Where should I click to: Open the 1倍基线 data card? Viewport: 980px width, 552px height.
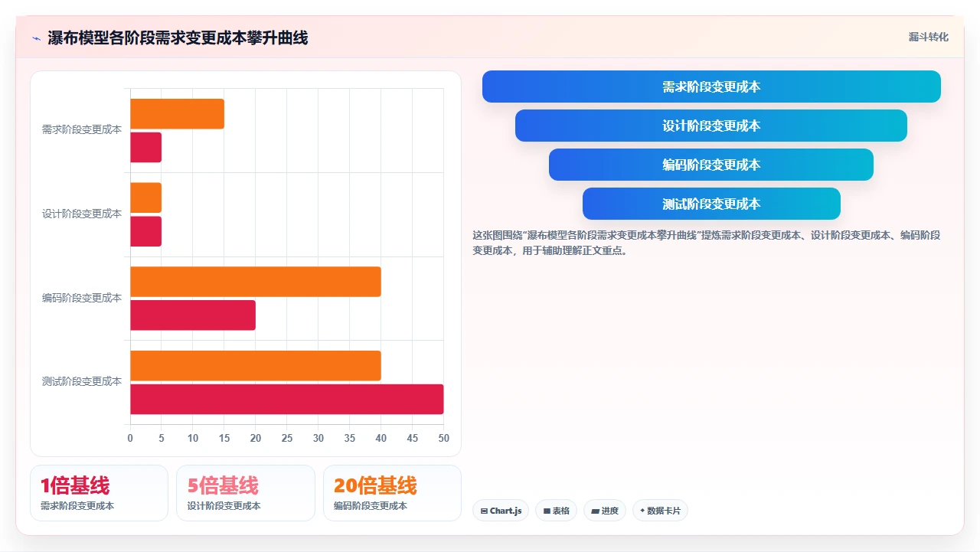pos(99,493)
